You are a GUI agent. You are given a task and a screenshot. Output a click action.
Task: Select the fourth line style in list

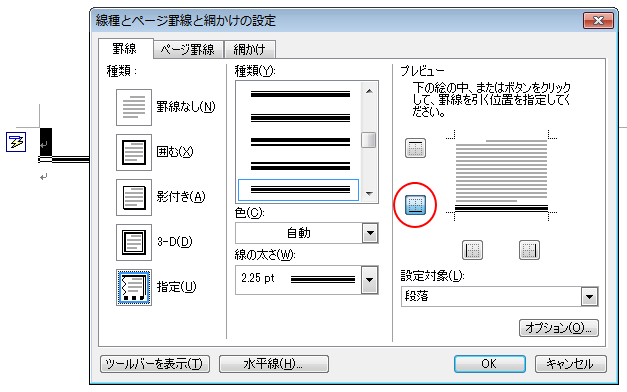300,166
